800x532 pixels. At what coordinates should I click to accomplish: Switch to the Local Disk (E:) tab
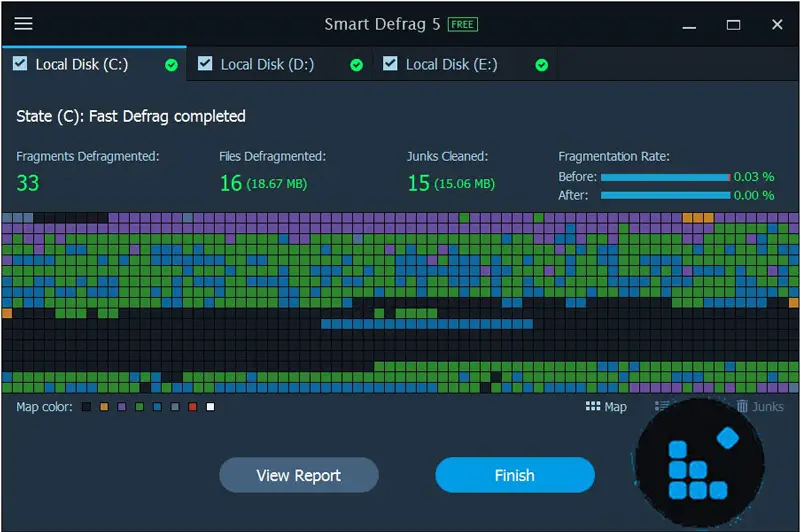point(465,64)
